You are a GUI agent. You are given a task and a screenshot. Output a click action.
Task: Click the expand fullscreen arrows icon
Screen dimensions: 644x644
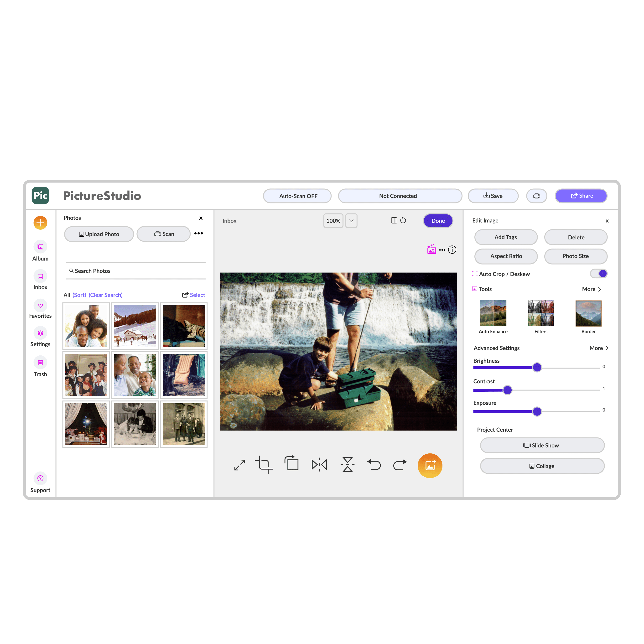[240, 465]
